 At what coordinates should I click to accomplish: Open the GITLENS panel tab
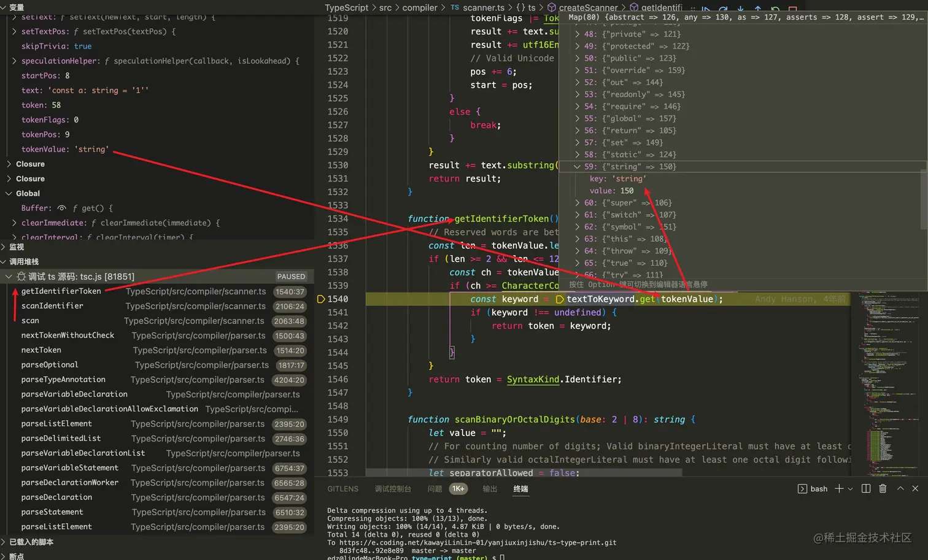pos(342,489)
